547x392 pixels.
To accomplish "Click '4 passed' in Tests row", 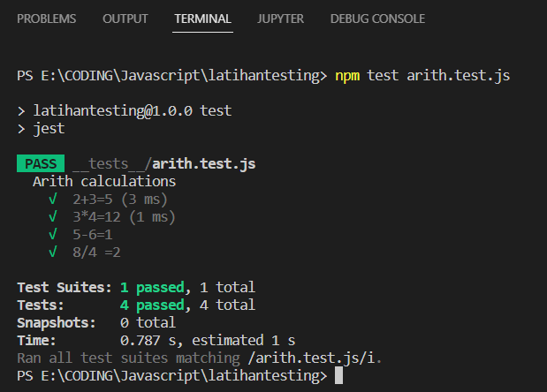I will (152, 305).
